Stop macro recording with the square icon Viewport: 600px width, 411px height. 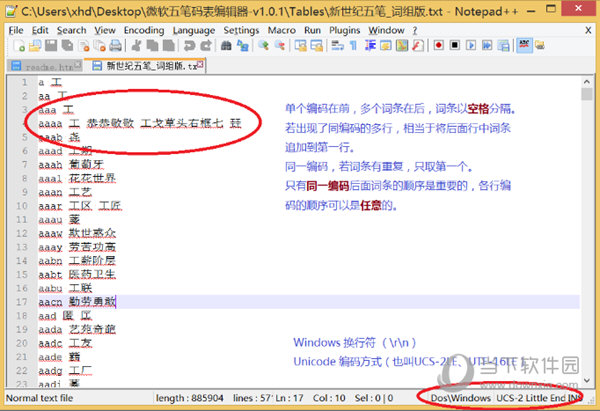[455, 46]
